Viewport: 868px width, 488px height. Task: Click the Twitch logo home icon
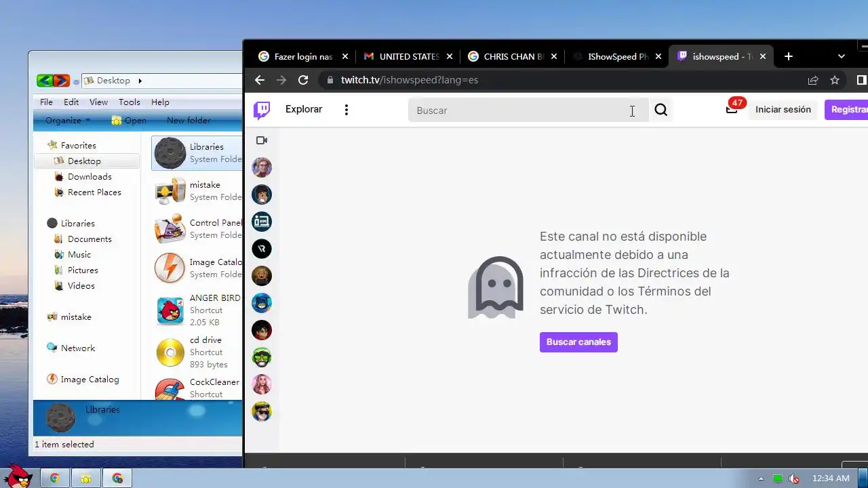point(262,110)
